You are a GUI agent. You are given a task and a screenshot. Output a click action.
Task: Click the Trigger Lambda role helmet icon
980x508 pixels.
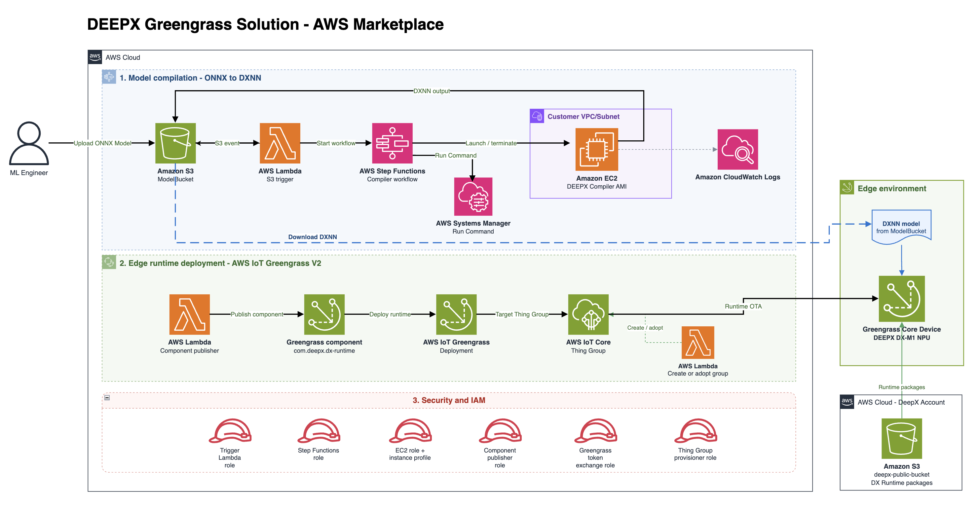click(230, 431)
